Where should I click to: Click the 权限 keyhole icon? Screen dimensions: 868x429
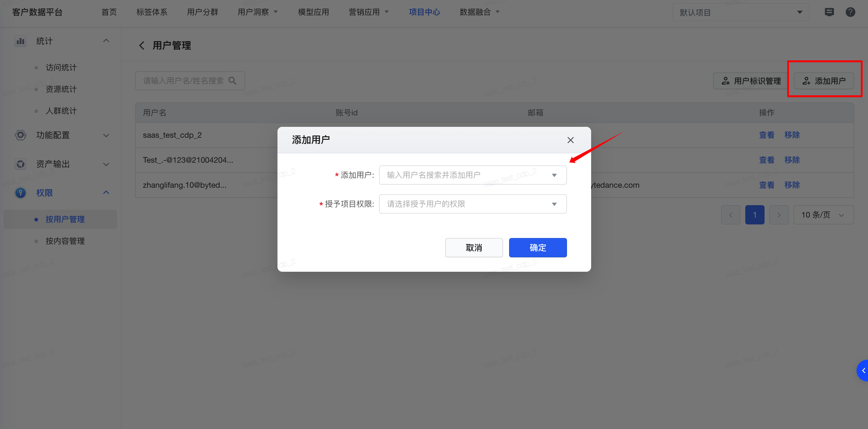click(x=21, y=193)
